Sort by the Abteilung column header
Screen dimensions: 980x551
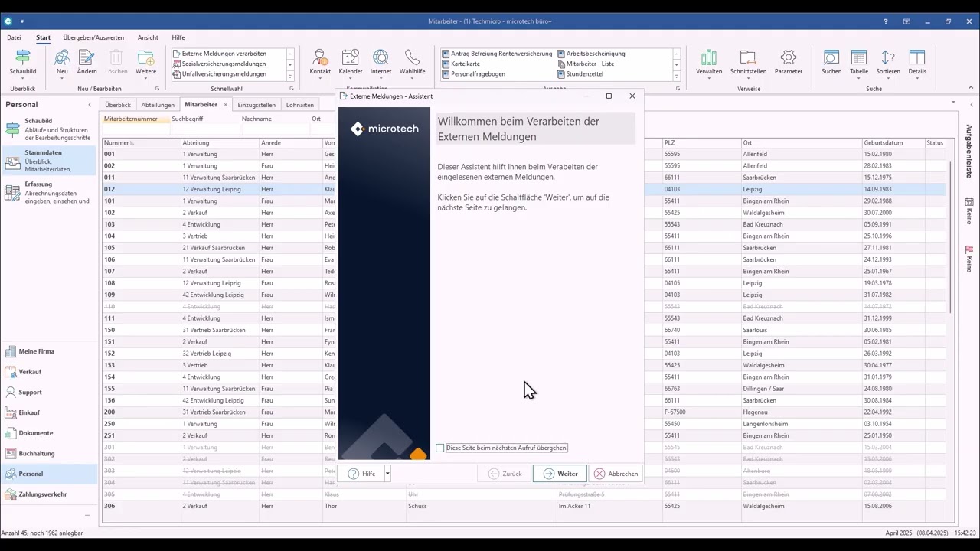coord(220,143)
